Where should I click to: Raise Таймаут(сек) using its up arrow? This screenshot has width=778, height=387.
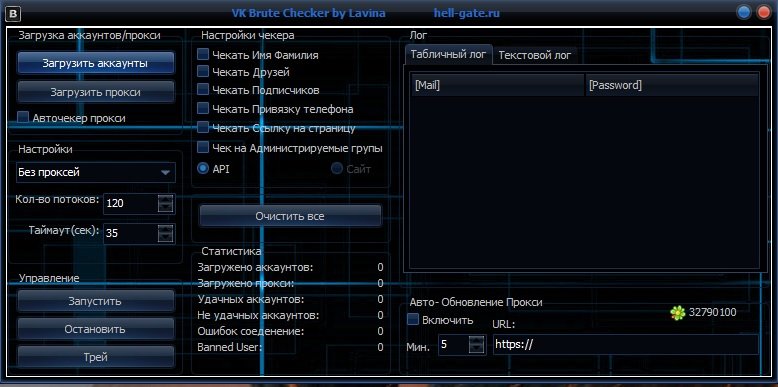click(165, 228)
